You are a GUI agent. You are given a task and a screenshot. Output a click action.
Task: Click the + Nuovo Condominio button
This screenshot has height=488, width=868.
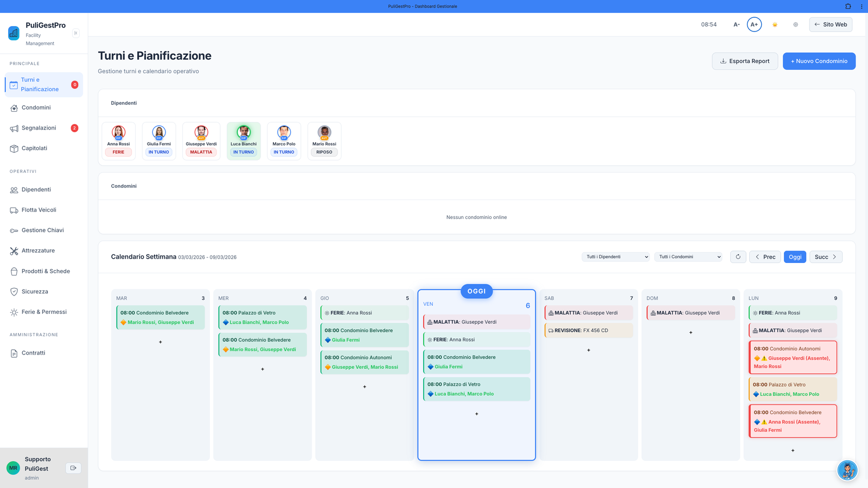pyautogui.click(x=819, y=61)
